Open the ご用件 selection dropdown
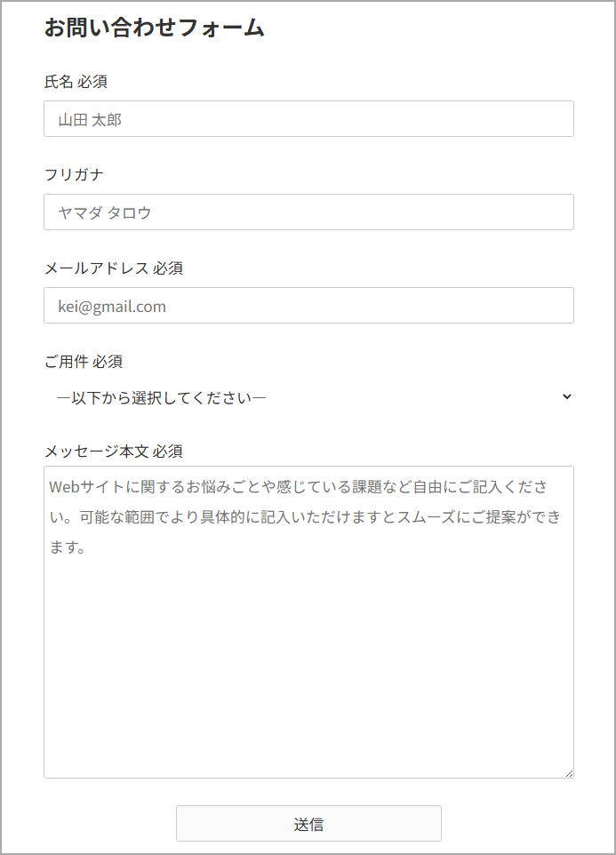 click(308, 397)
